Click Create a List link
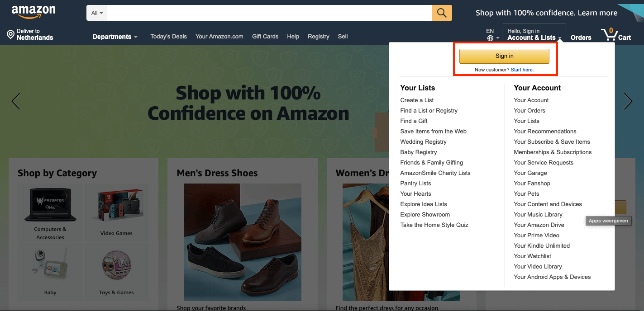This screenshot has width=644, height=311. click(417, 100)
